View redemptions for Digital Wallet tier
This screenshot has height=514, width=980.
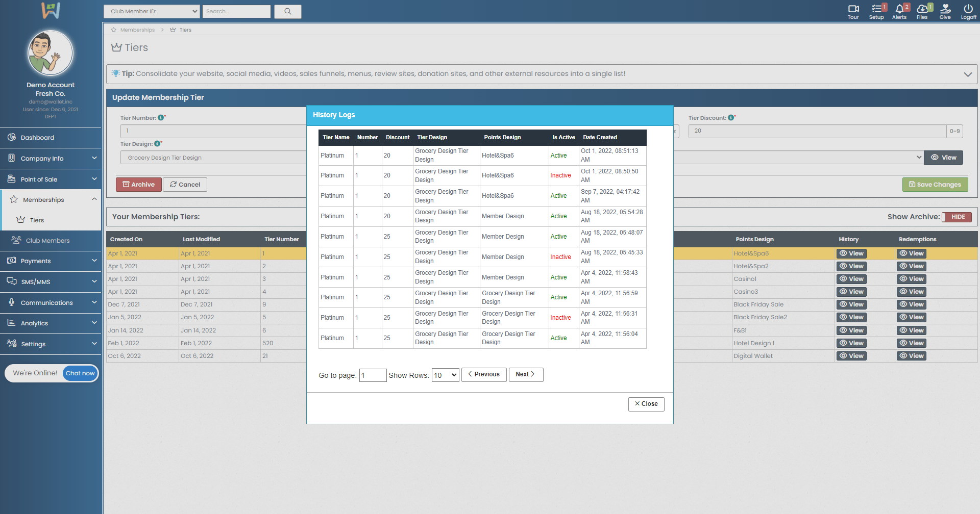click(x=911, y=356)
